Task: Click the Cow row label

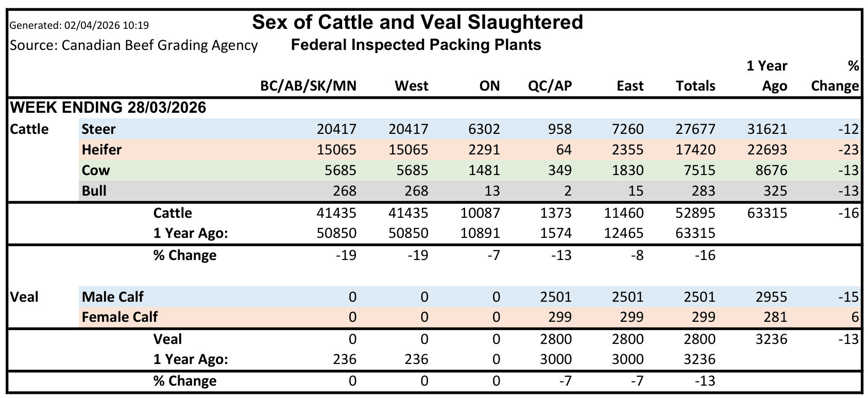Action: point(96,170)
